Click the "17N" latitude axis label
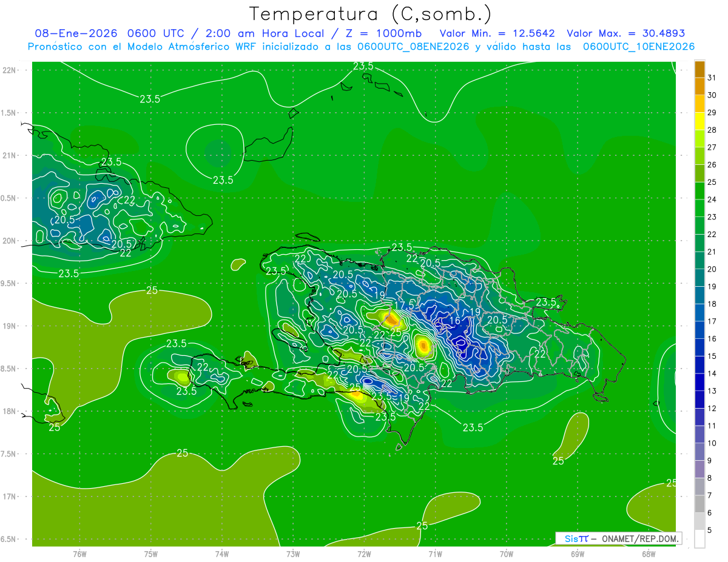The width and height of the screenshot is (728, 562). [x=10, y=497]
